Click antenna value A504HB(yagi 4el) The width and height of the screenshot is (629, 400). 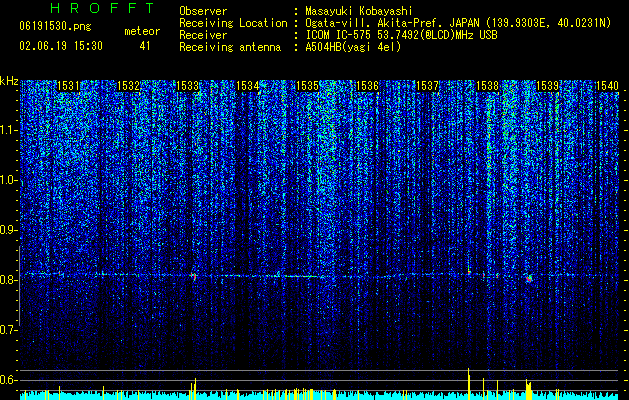353,47
